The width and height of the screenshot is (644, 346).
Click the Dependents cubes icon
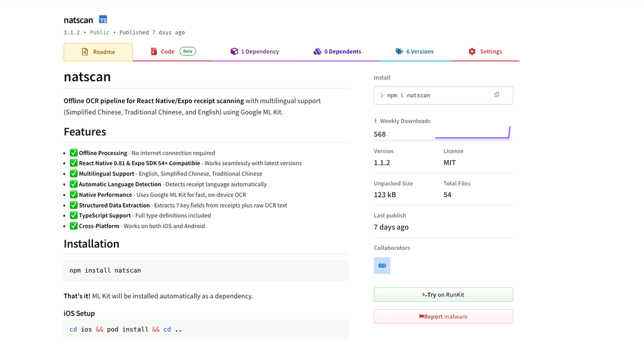[x=317, y=51]
